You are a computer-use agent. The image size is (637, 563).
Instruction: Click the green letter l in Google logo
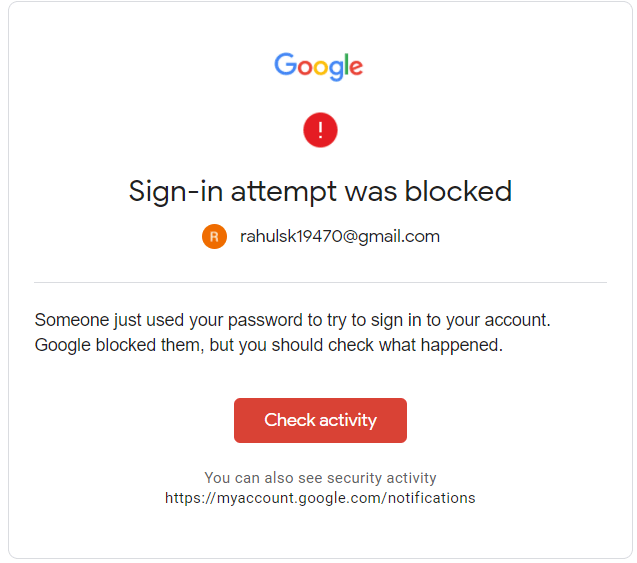[x=345, y=65]
